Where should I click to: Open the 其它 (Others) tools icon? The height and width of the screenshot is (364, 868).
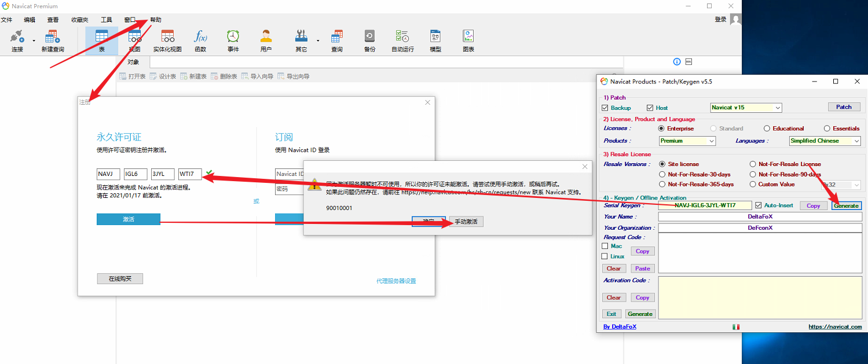point(301,41)
